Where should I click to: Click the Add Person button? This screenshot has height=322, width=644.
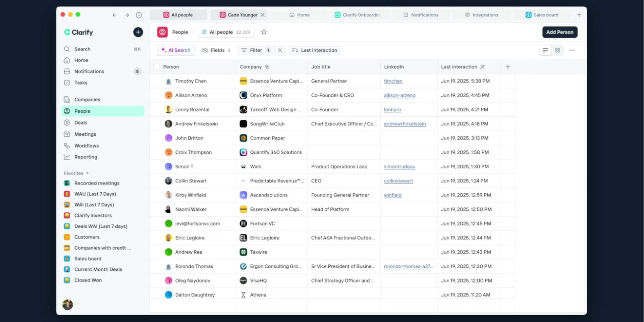[x=559, y=32]
